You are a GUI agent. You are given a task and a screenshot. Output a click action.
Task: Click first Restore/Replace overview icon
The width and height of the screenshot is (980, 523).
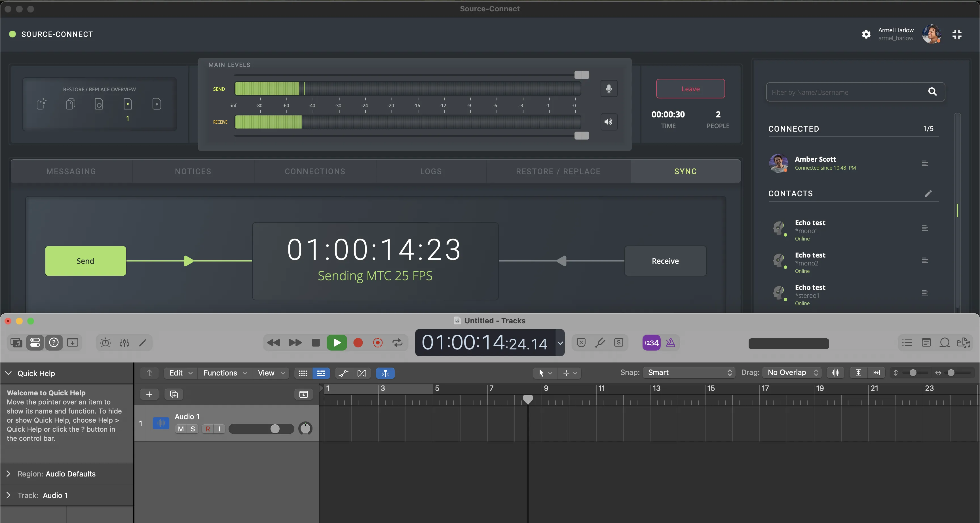click(x=41, y=104)
